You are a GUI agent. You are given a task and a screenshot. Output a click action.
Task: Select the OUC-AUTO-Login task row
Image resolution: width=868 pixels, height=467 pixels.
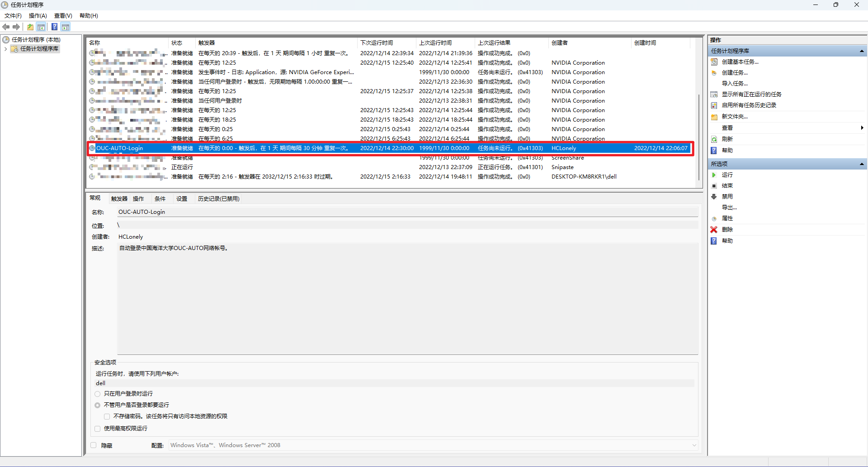pyautogui.click(x=390, y=148)
